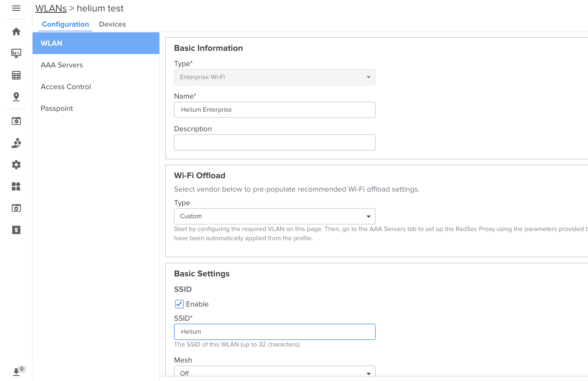Switch to the Devices tab
This screenshot has height=381, width=588.
[112, 24]
